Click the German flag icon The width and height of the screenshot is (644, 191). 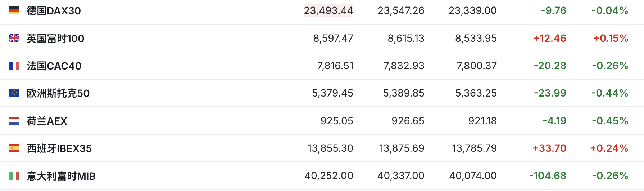pos(14,11)
